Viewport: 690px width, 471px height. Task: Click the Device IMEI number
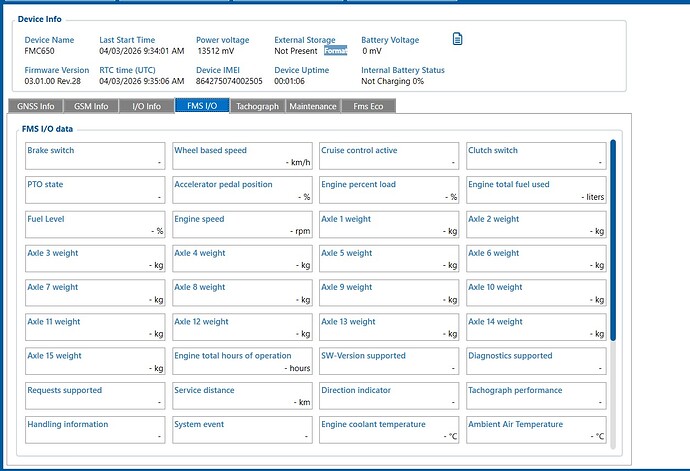pos(229,81)
